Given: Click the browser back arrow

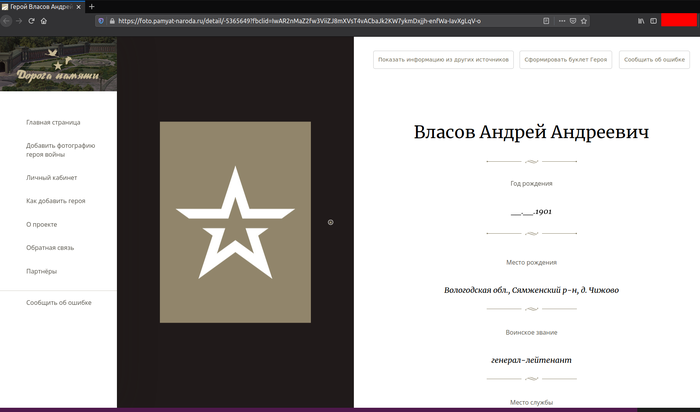Looking at the screenshot, I should 7,20.
